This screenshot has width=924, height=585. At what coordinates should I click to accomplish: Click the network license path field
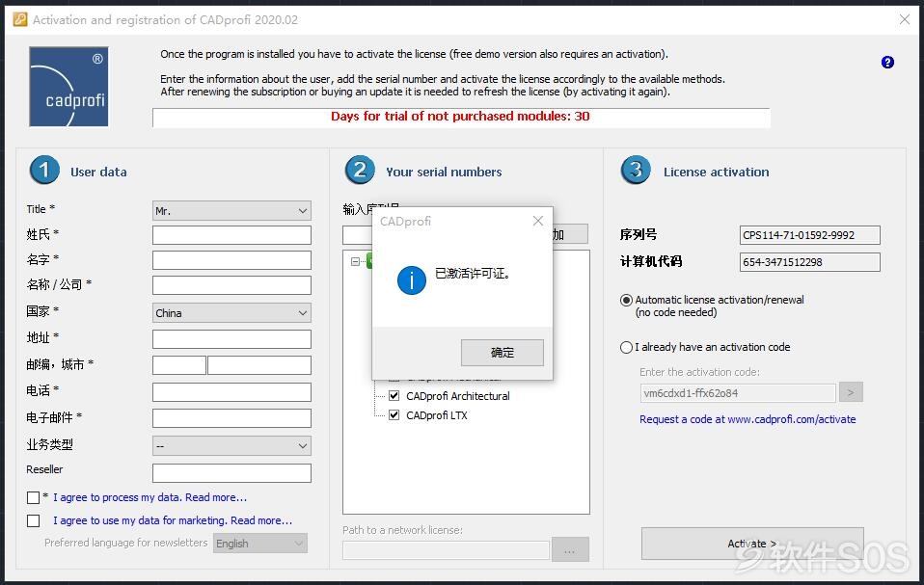pos(447,550)
